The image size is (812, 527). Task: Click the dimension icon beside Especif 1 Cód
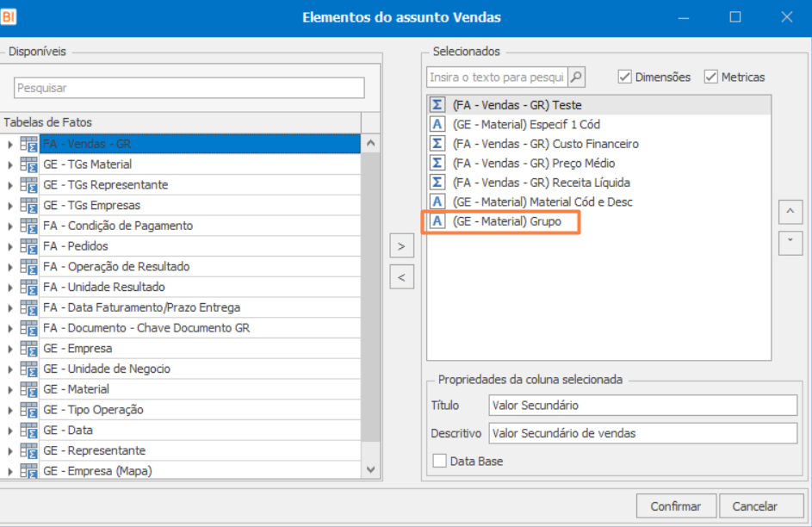pos(437,124)
